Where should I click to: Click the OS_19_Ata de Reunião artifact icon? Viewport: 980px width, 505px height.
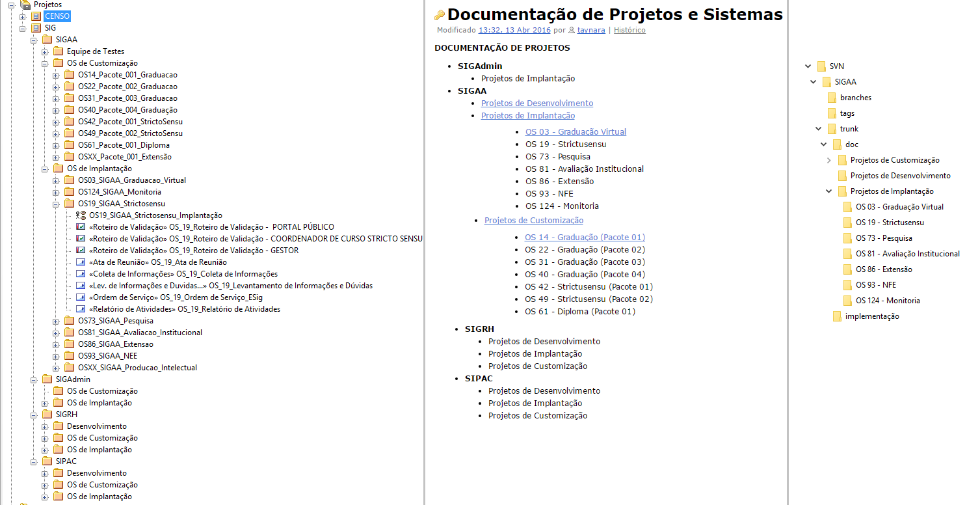point(81,262)
